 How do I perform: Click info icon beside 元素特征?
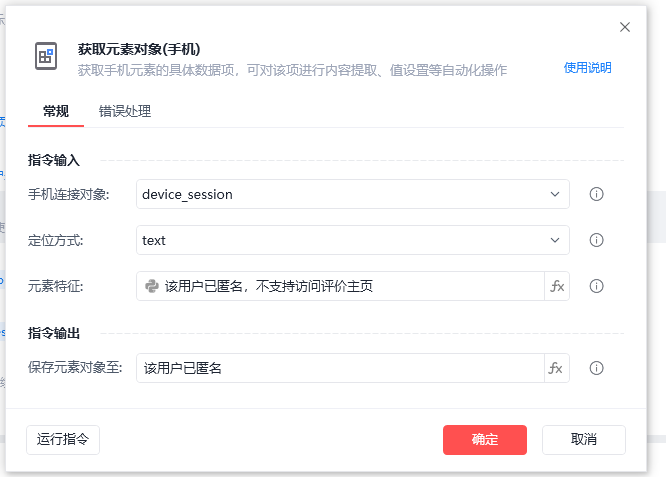(x=597, y=286)
